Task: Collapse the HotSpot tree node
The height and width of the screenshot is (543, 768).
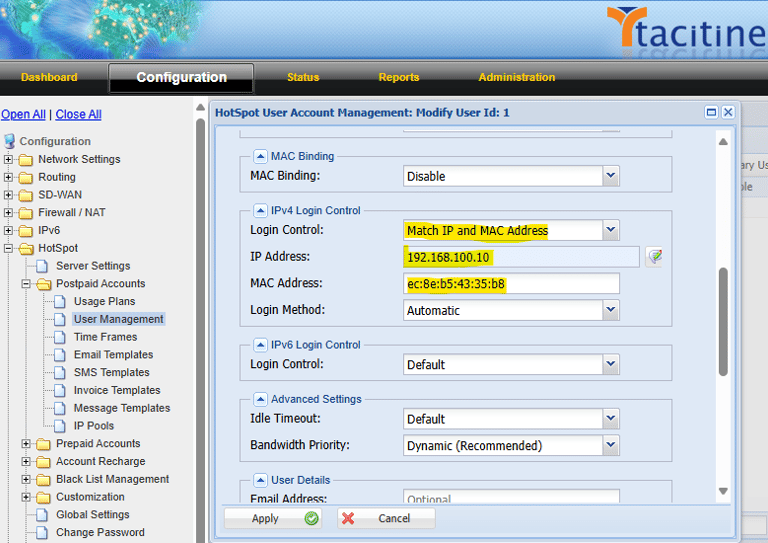Action: coord(8,248)
